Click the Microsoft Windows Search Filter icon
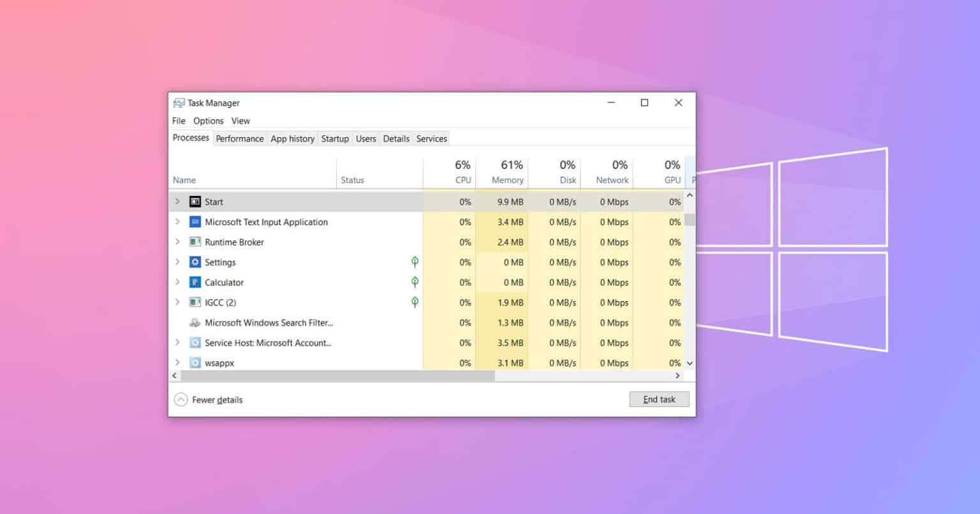This screenshot has width=980, height=514. click(x=195, y=323)
